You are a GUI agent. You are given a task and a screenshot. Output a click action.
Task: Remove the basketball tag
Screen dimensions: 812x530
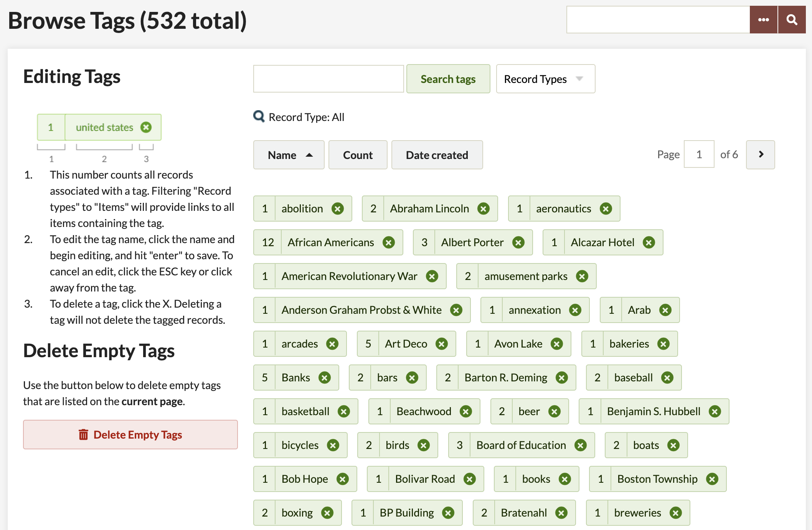point(344,411)
